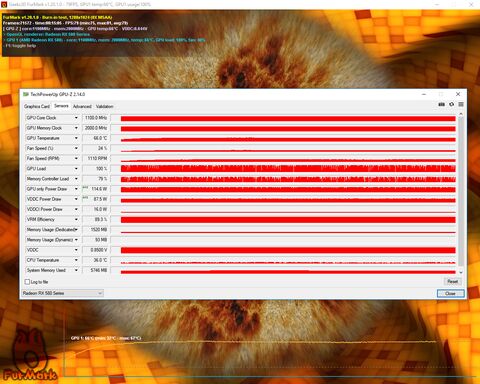Open the VDDC Power Draw dropdown

76,199
